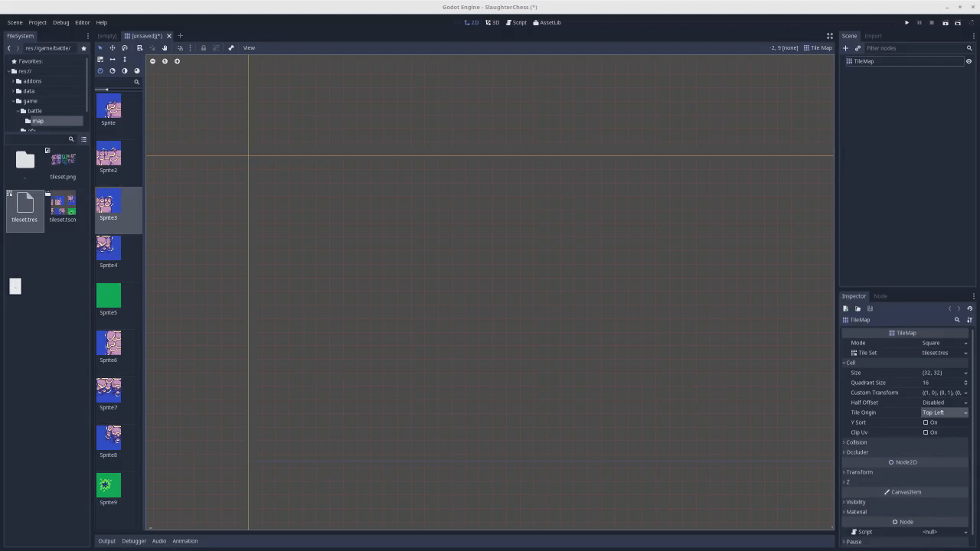Select the Move Mode tool

112,47
